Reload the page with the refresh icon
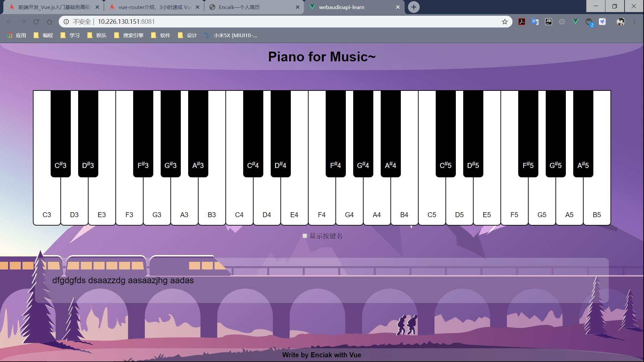 (x=36, y=22)
